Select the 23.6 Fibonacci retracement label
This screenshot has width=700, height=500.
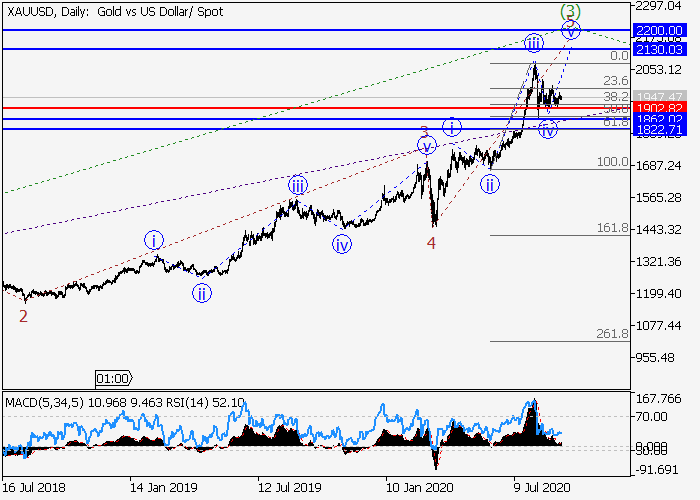click(x=613, y=81)
